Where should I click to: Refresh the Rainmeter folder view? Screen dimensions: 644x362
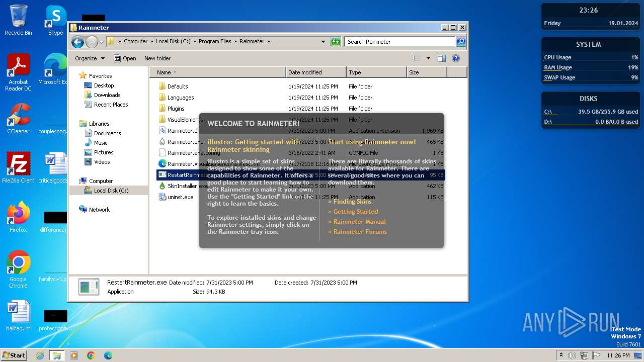click(336, 42)
